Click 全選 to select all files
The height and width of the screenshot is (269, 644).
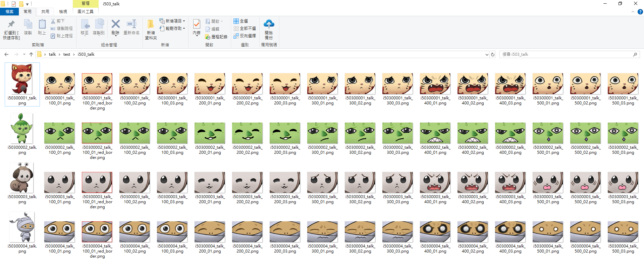(240, 21)
